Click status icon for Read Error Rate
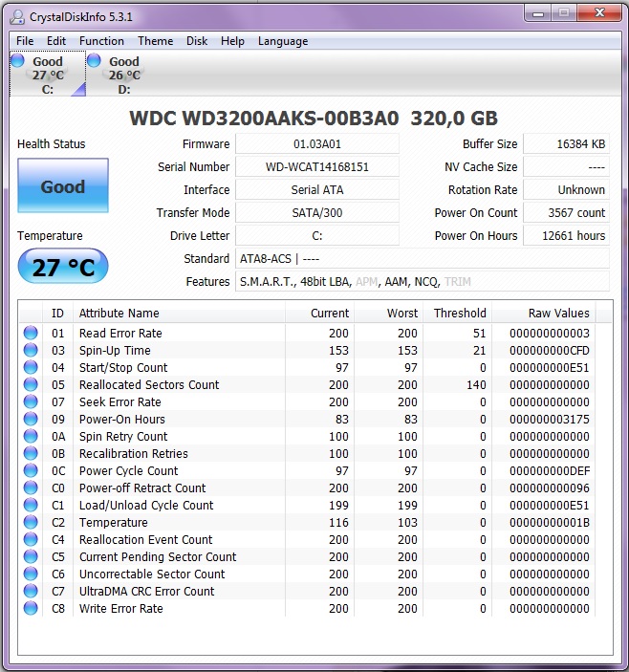Image resolution: width=629 pixels, height=672 pixels. tap(31, 333)
